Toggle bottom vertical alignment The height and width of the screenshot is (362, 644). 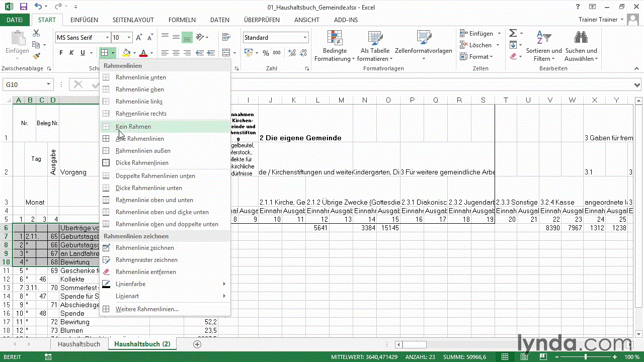pos(187,37)
